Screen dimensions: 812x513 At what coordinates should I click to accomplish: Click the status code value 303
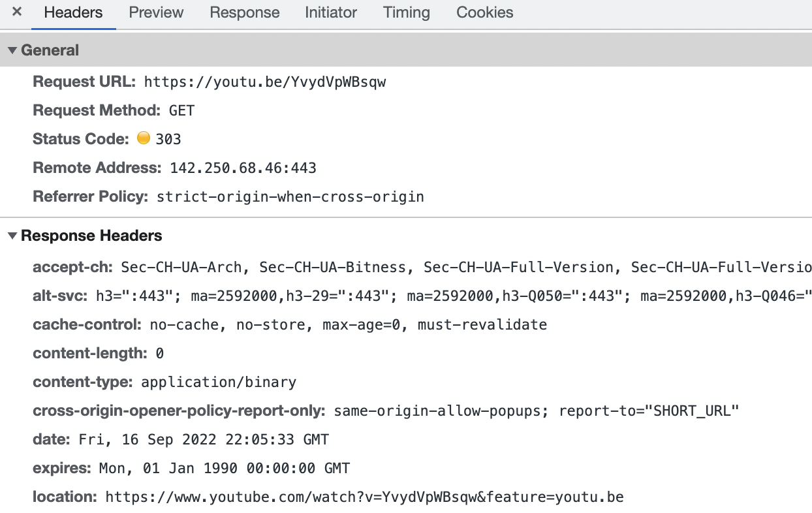(x=168, y=139)
